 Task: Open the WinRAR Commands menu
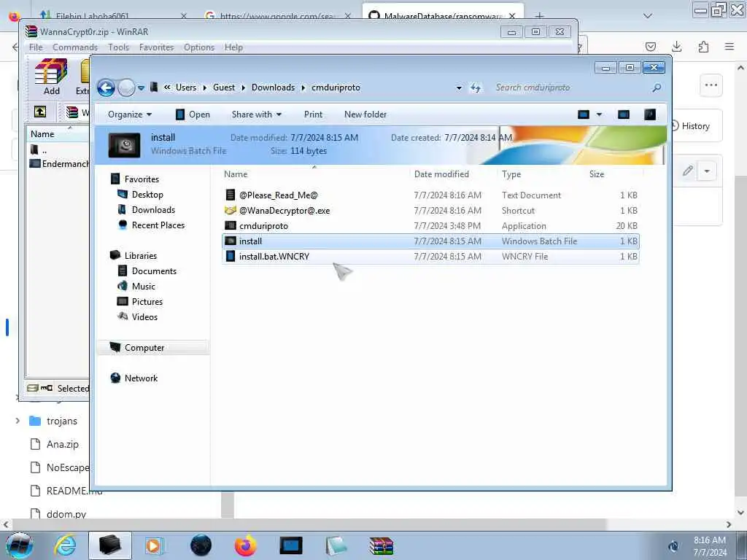(75, 47)
